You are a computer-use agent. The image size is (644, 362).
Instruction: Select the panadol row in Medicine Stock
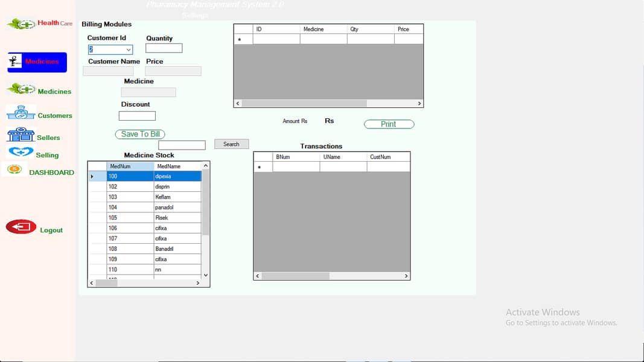(177, 207)
